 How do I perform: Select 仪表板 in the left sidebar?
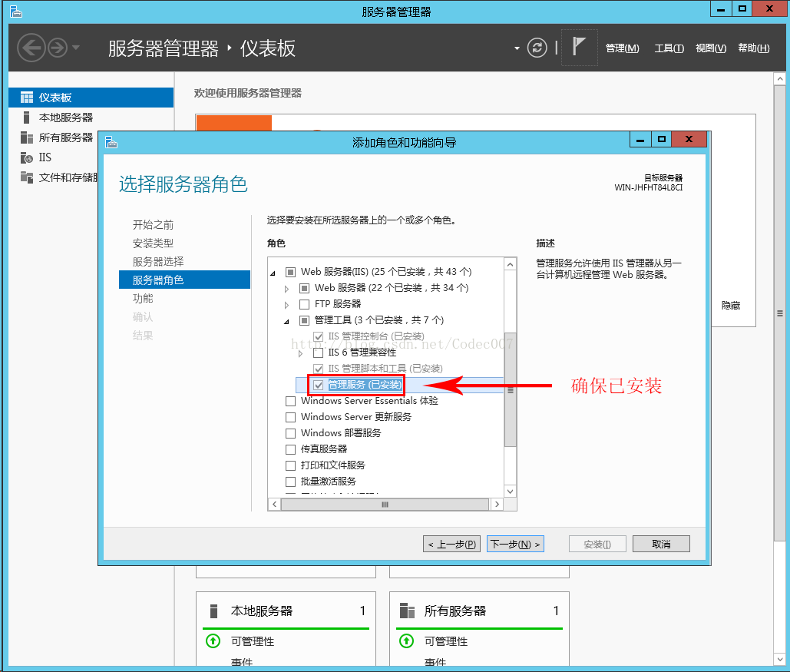click(x=91, y=98)
